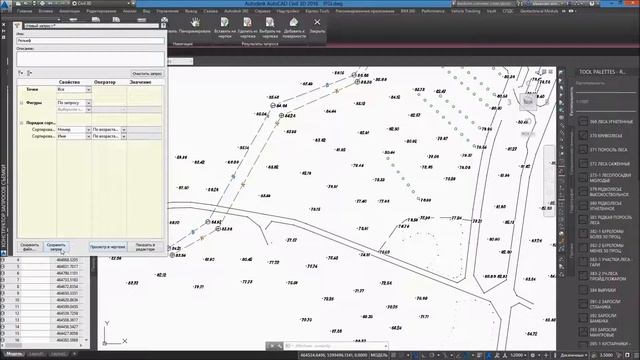The image size is (640, 360).
Task: Open the 'По возраста...' dropdown in Имя row
Action: pyautogui.click(x=124, y=136)
